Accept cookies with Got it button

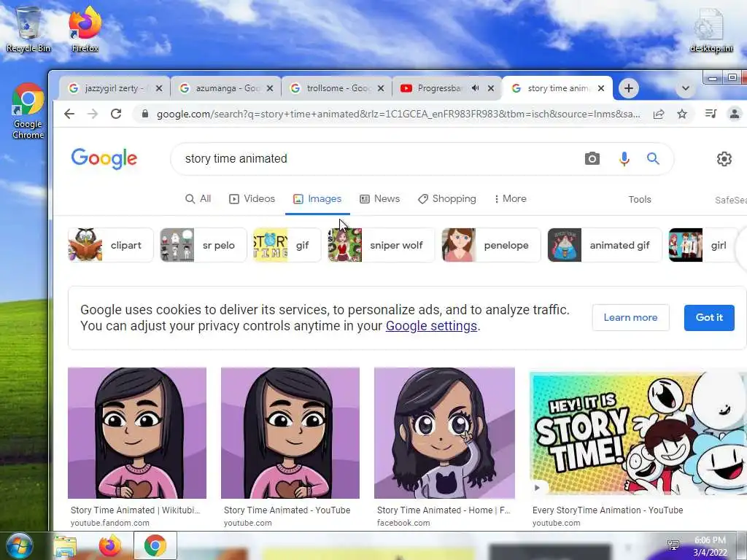tap(709, 318)
